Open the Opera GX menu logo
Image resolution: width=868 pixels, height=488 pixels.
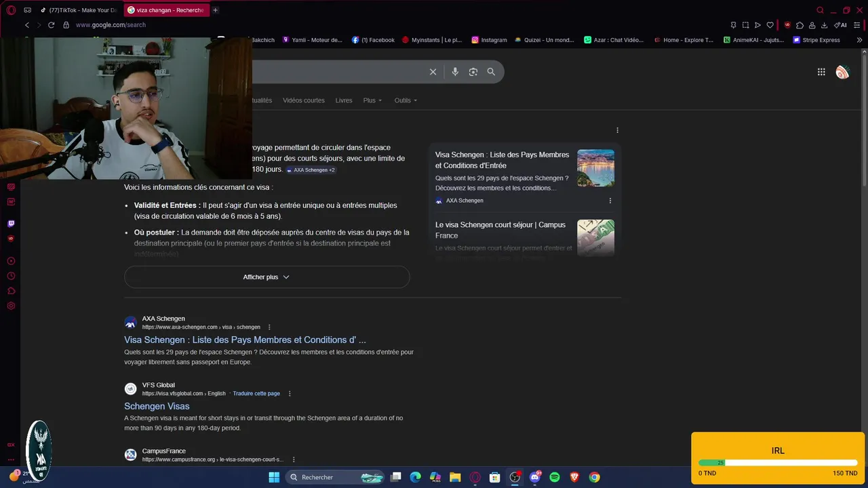click(11, 10)
